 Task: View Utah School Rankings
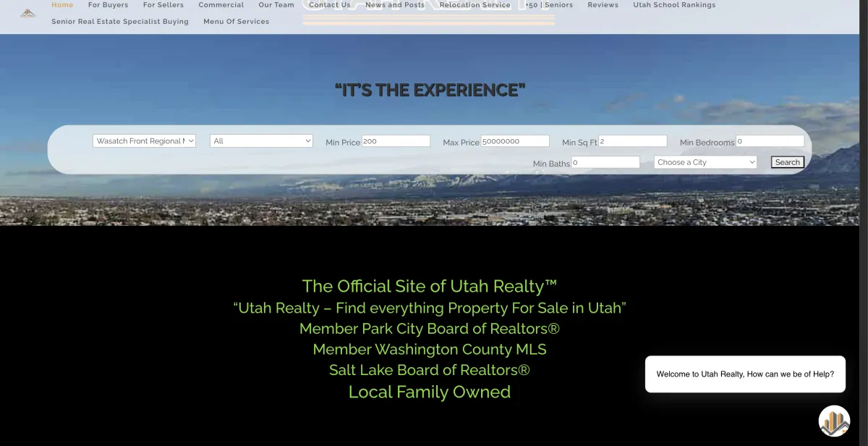pyautogui.click(x=674, y=4)
